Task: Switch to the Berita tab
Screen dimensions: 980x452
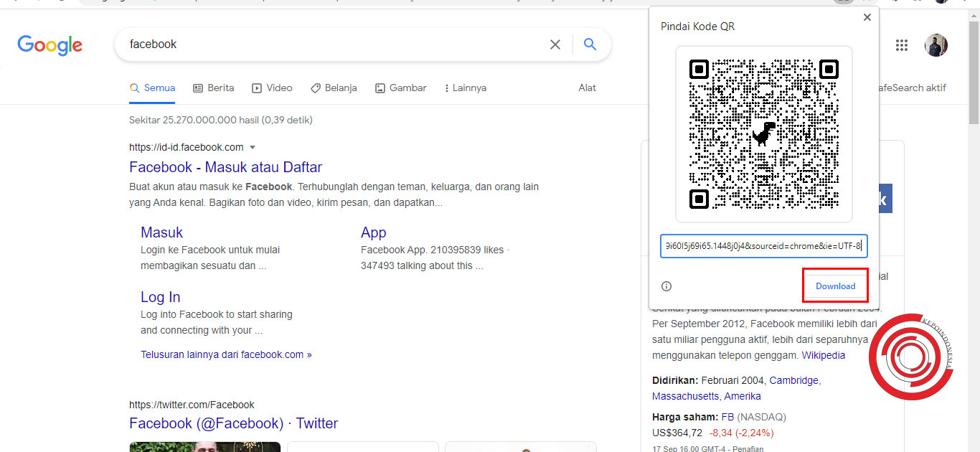Action: [x=213, y=88]
